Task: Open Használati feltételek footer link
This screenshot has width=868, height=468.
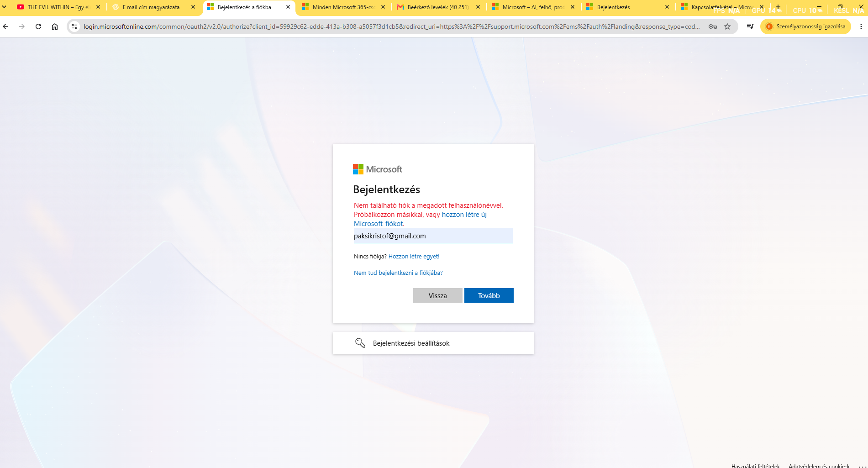Action: [x=756, y=466]
